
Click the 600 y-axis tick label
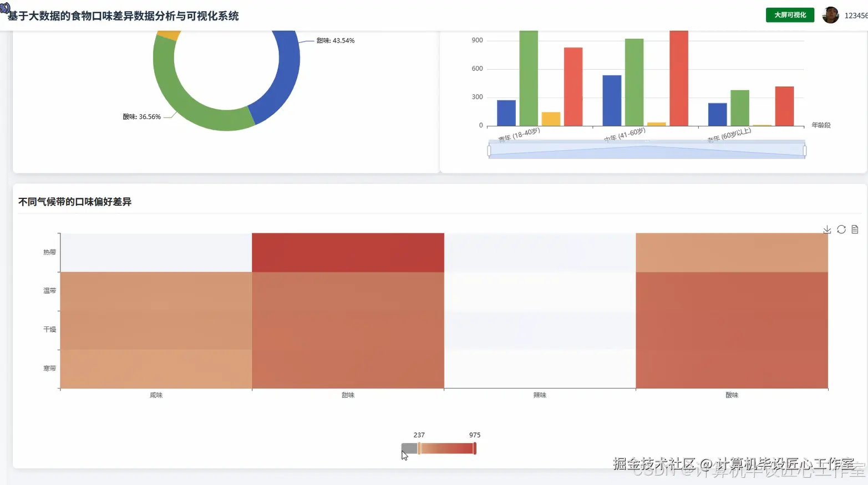[478, 69]
